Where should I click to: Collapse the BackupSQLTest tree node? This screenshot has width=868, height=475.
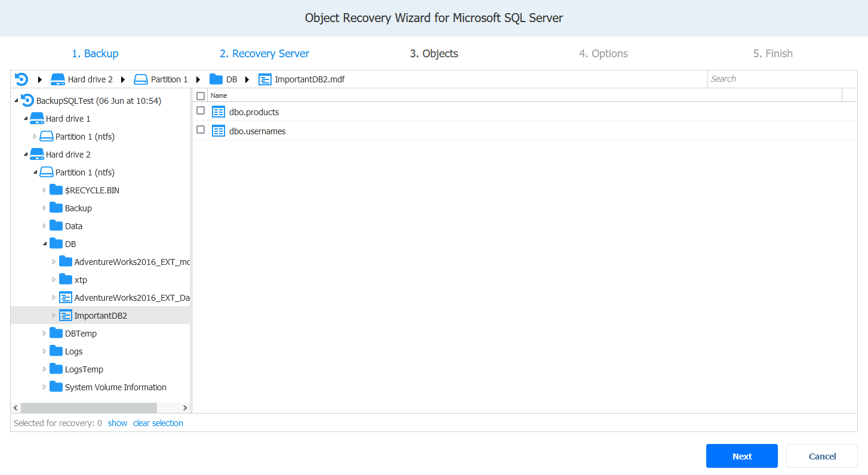16,101
